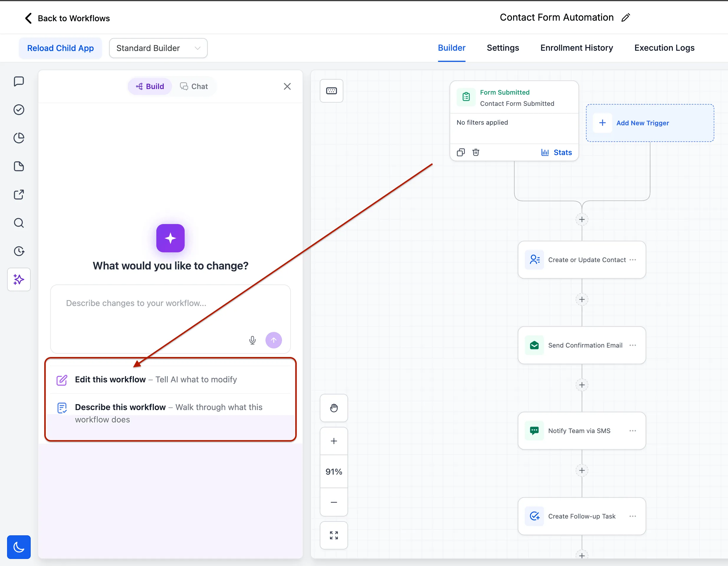728x566 pixels.
Task: Click the purple AI sparkle logo
Action: click(170, 238)
